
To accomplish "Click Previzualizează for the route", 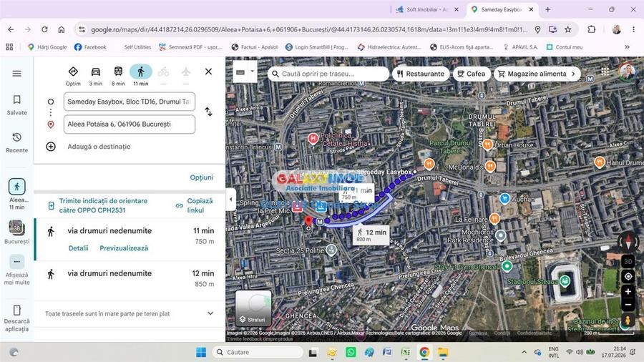I will [x=124, y=248].
